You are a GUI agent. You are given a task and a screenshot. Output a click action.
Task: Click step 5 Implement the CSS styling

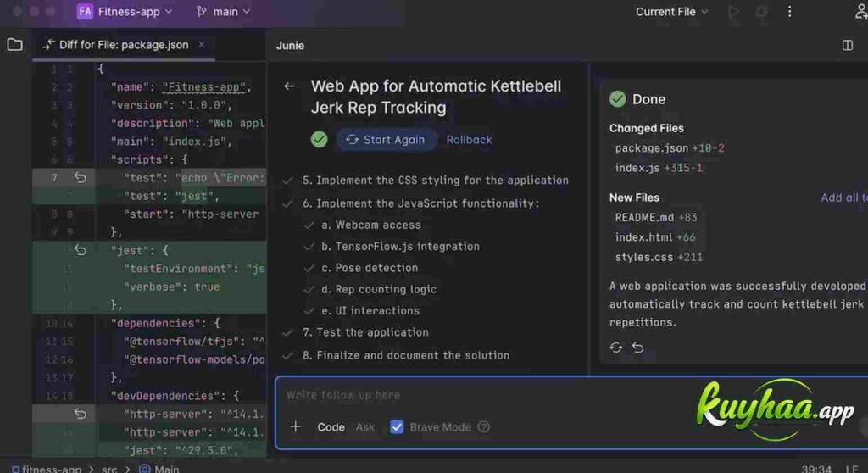[435, 181]
